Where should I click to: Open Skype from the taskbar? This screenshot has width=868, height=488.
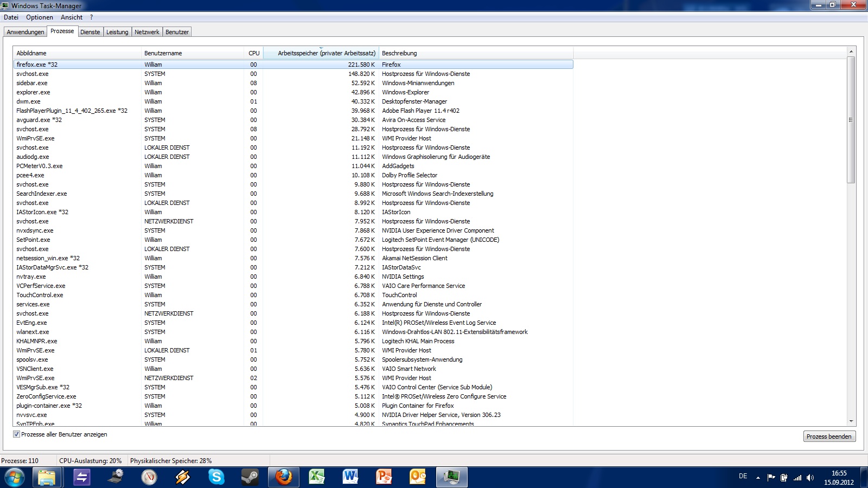(216, 478)
